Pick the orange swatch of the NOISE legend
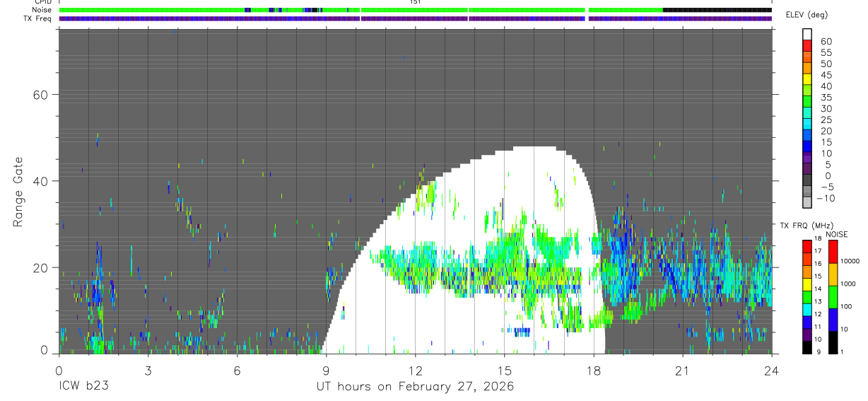868x401 pixels. [x=833, y=274]
